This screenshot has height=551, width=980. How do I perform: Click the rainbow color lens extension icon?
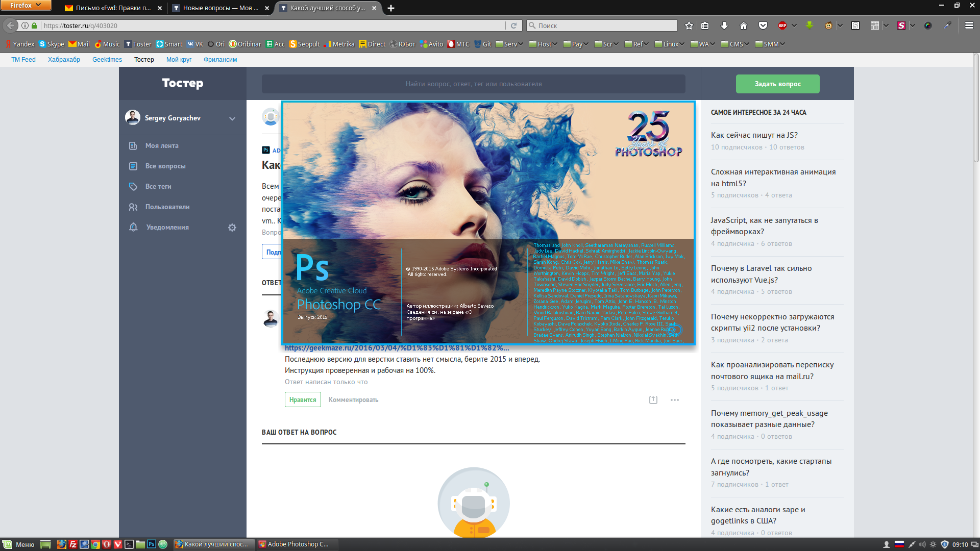pos(928,26)
